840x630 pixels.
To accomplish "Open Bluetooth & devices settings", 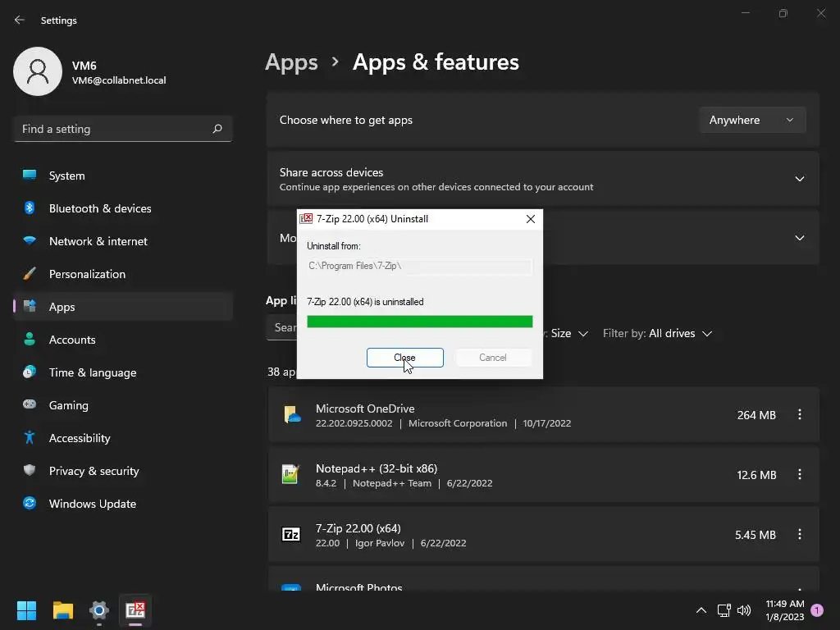I will click(x=123, y=208).
